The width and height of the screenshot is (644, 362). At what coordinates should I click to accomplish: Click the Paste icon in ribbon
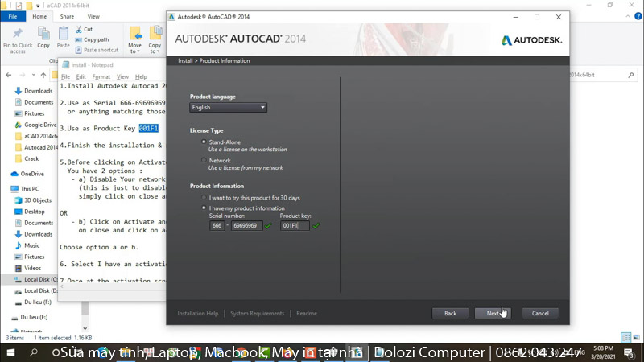pyautogui.click(x=64, y=34)
